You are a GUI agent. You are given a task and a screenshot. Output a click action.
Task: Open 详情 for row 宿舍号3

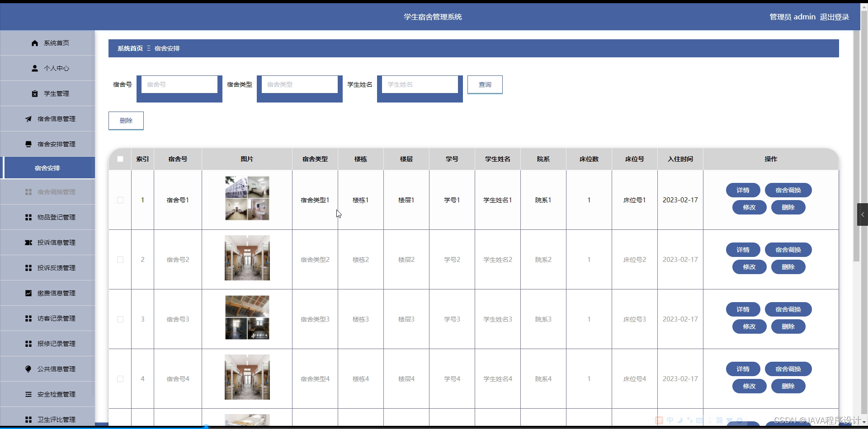(743, 309)
